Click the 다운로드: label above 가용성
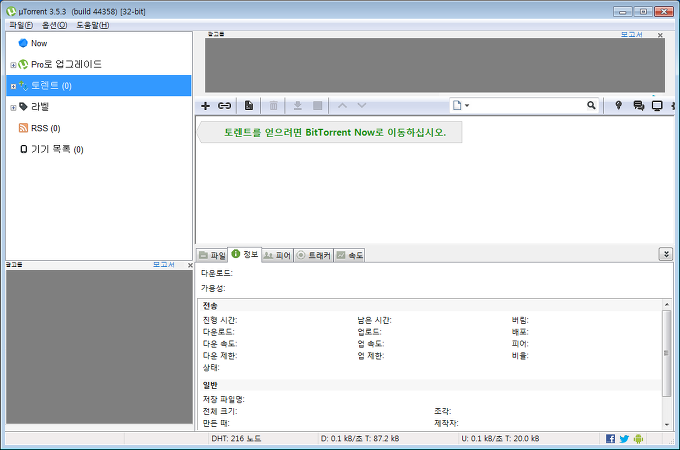The image size is (680, 450). [216, 273]
